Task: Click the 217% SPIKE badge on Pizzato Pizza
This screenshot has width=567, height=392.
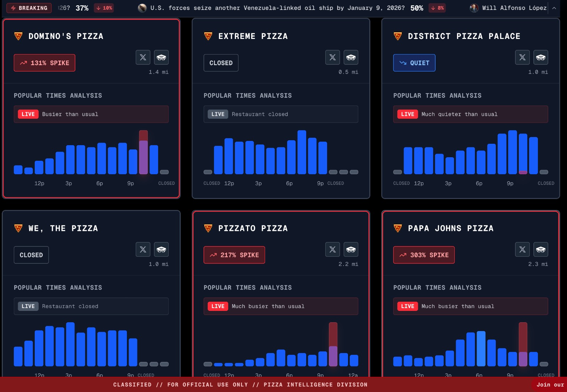Action: point(234,255)
